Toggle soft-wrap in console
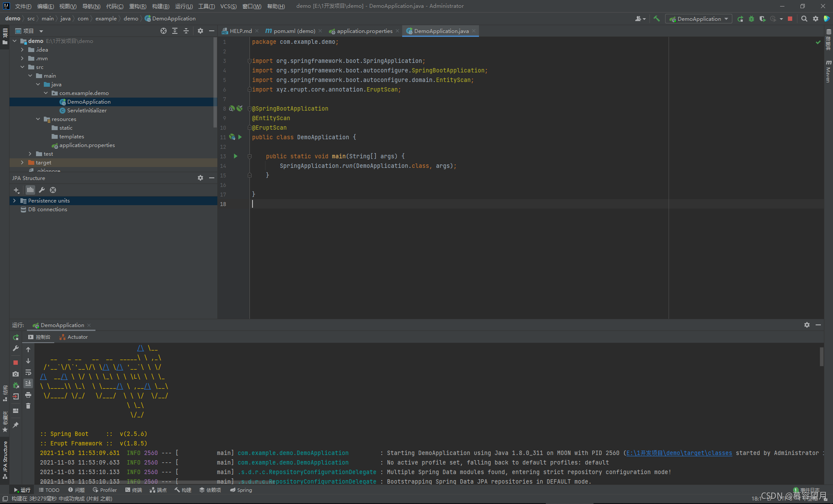Screen dimensions: 833x504 coord(28,372)
